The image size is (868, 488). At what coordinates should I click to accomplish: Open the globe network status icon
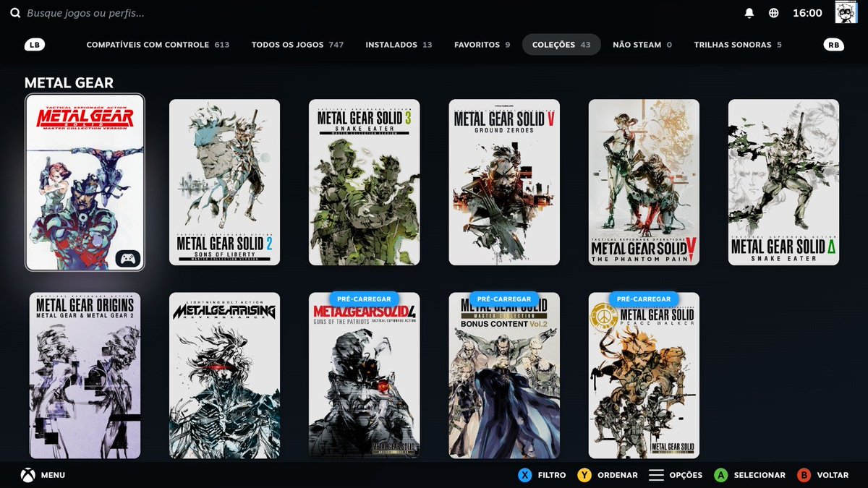coord(774,13)
